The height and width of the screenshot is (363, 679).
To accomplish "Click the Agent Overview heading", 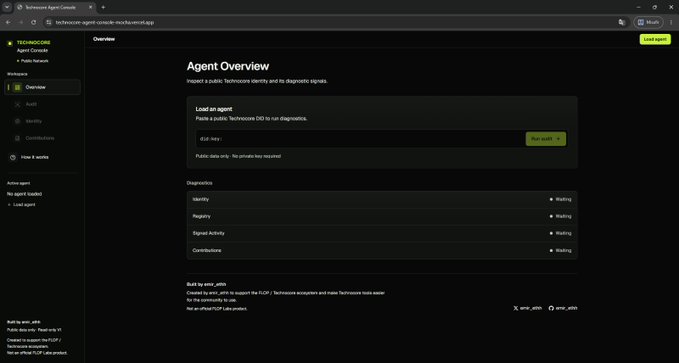I will [228, 66].
